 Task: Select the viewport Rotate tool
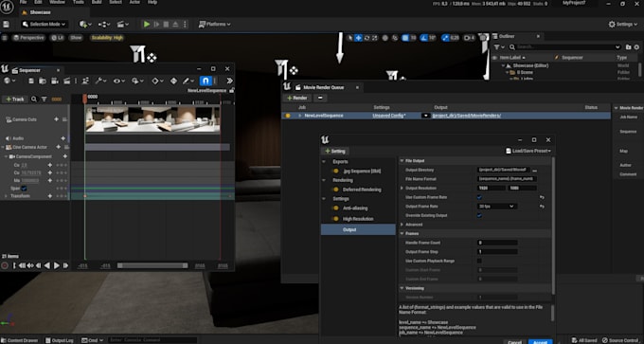tap(367, 38)
